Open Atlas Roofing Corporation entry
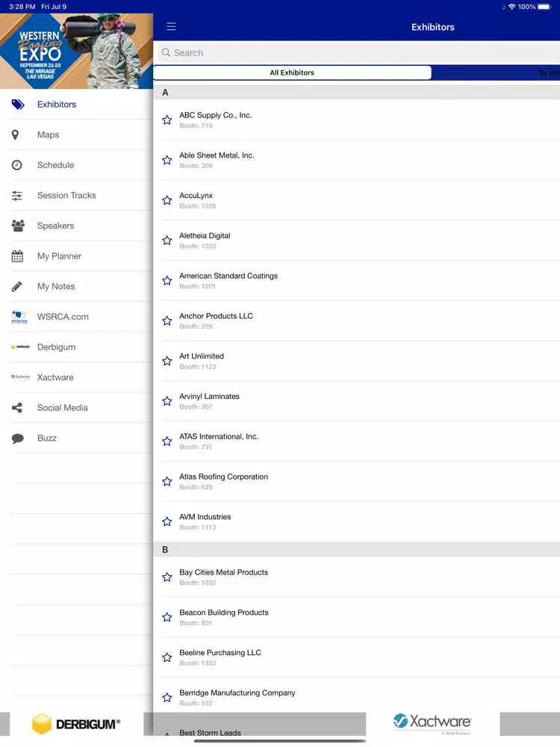Image resolution: width=560 pixels, height=747 pixels. (x=356, y=482)
